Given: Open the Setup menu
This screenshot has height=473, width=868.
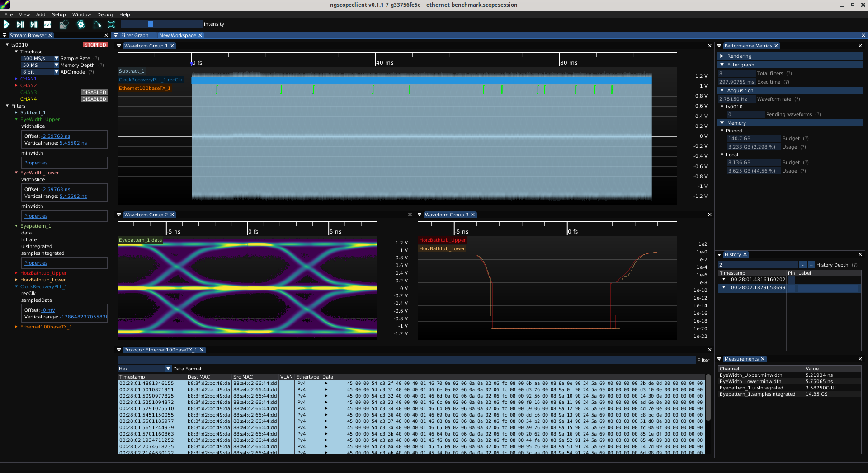Looking at the screenshot, I should [58, 15].
